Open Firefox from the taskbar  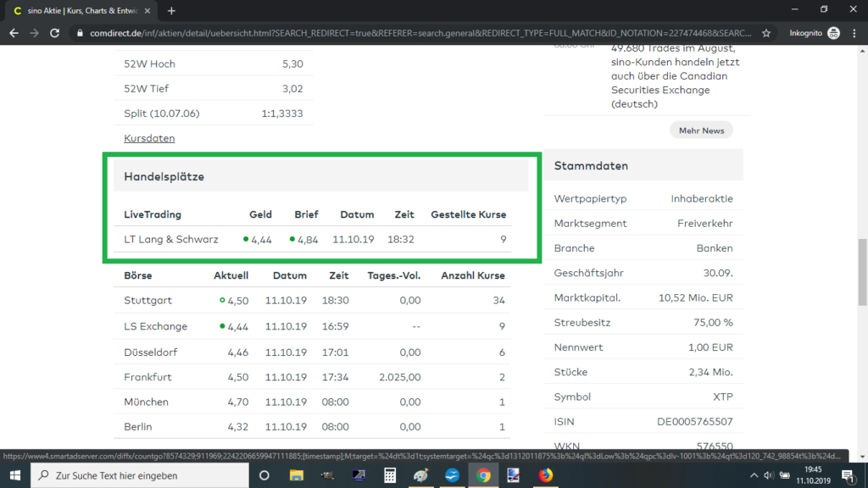coord(545,475)
